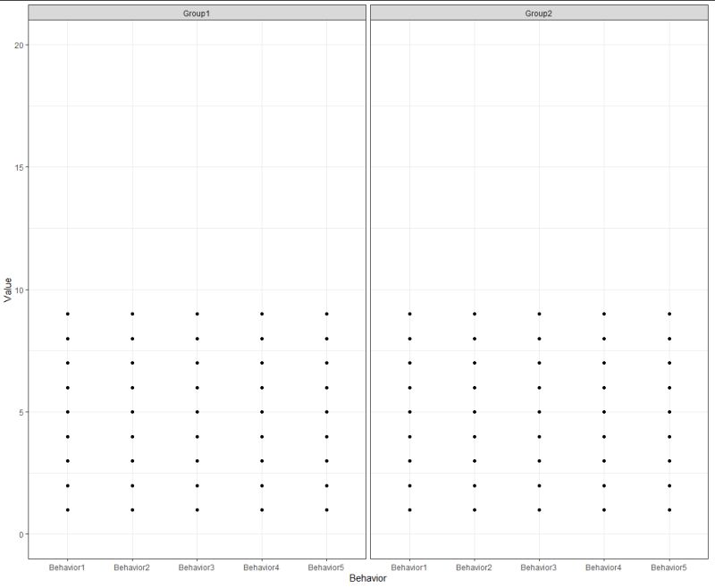Screen dimensions: 715x588
Task: Click the lowest point above Behavior2 in Group1
Action: (x=132, y=511)
